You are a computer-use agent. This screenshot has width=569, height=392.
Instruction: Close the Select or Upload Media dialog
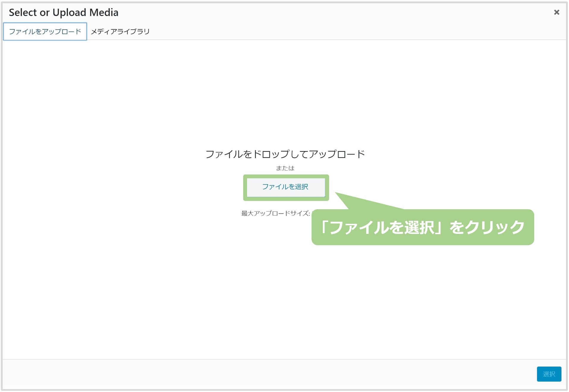click(x=557, y=12)
